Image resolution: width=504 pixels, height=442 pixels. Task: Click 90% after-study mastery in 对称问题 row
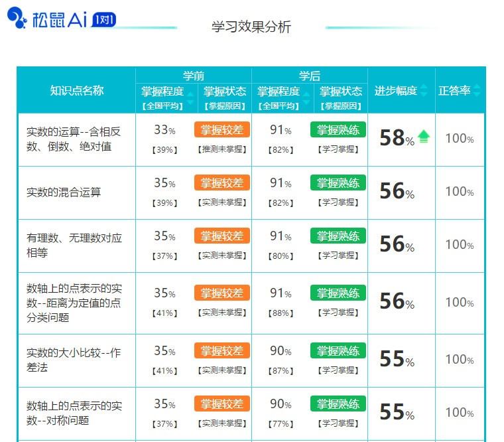point(281,404)
